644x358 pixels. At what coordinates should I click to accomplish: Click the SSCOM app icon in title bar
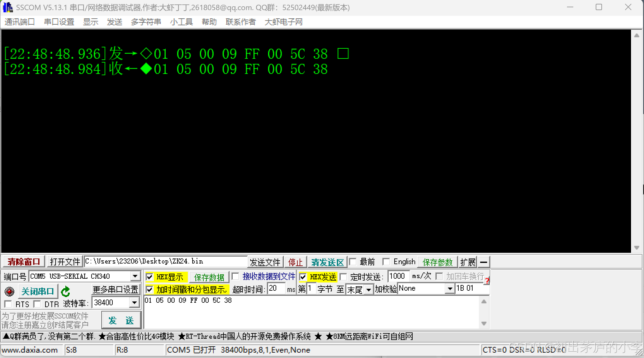coord(8,7)
